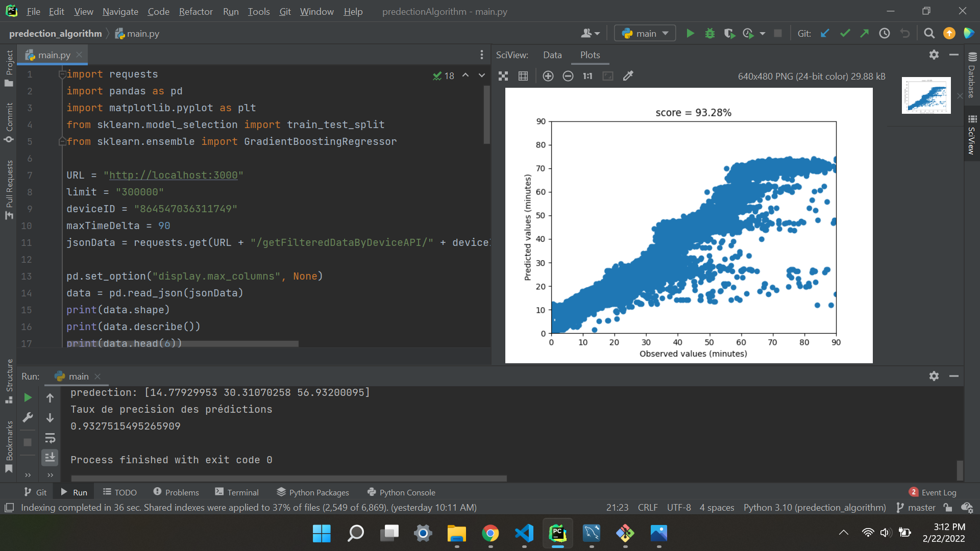Open the Event Log
The image size is (980, 551).
[x=938, y=492]
